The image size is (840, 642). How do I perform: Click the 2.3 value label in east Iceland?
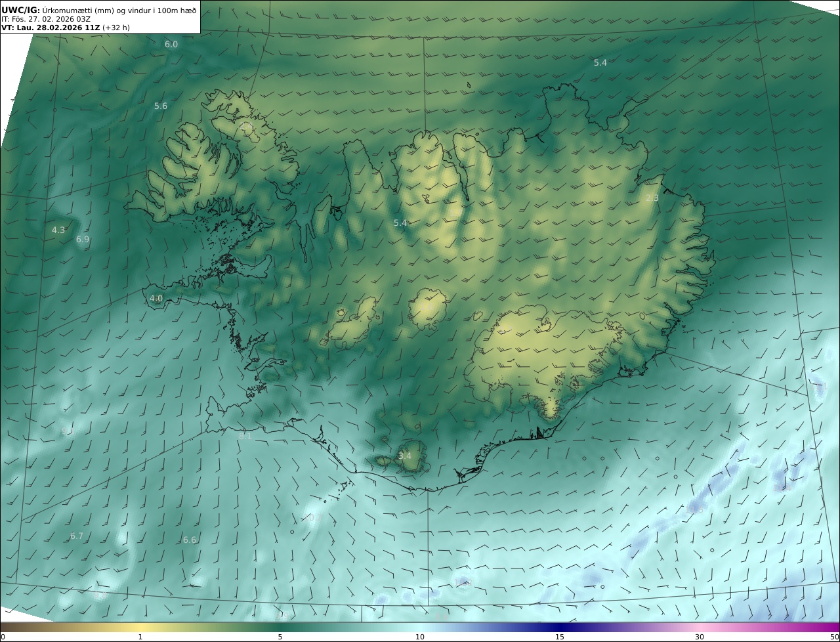click(x=652, y=198)
